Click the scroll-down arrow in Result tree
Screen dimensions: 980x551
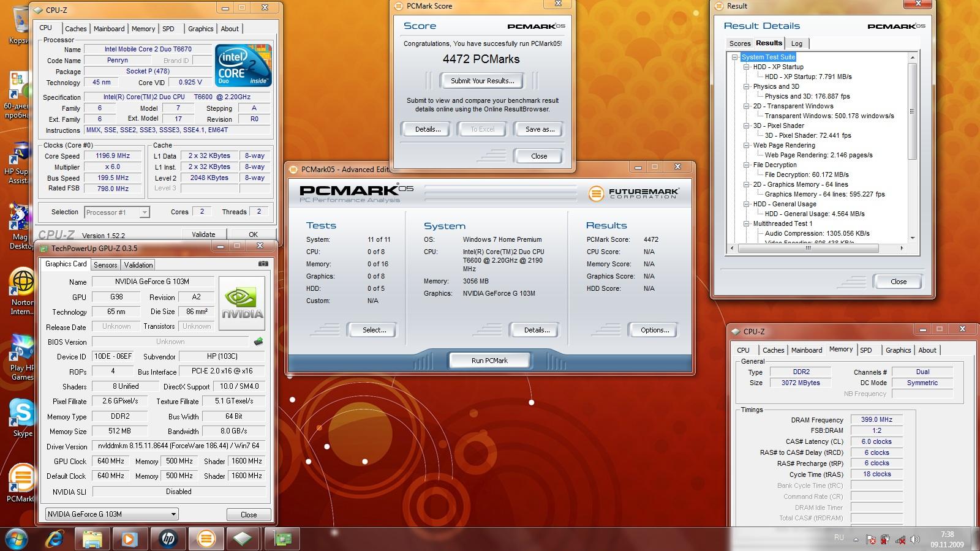pos(912,238)
